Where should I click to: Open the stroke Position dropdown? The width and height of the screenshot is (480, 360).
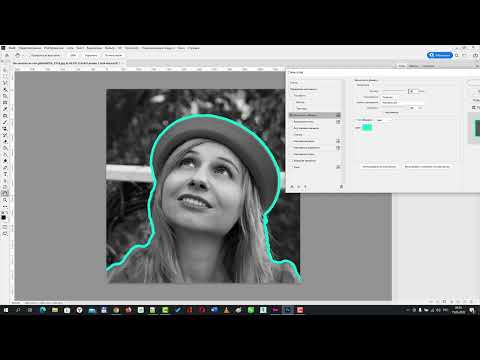tap(403, 97)
